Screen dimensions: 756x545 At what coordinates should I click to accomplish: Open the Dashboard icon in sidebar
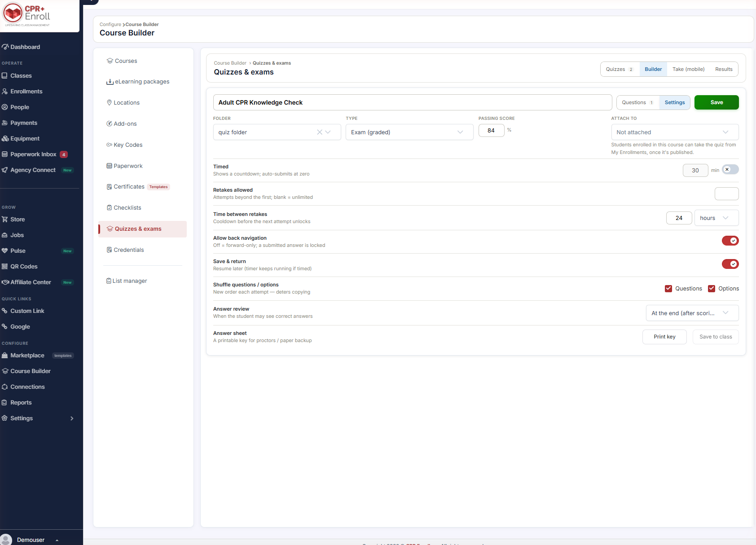[5, 47]
